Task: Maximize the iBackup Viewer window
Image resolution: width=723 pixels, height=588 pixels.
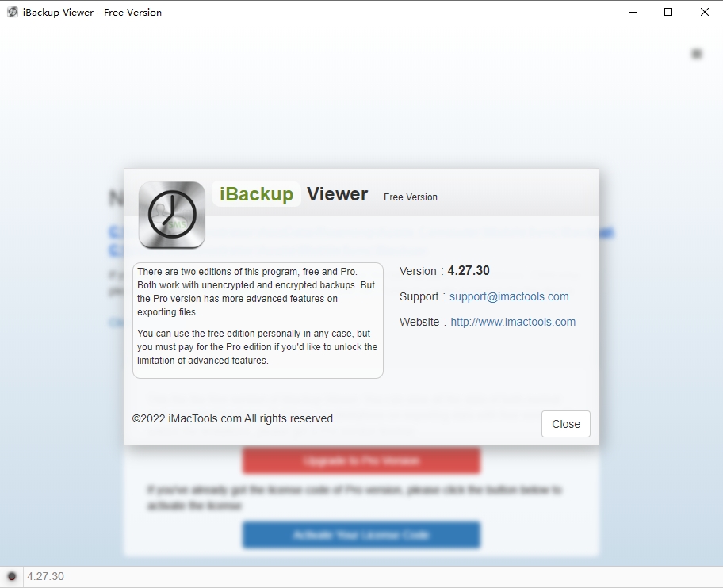Action: pos(668,12)
